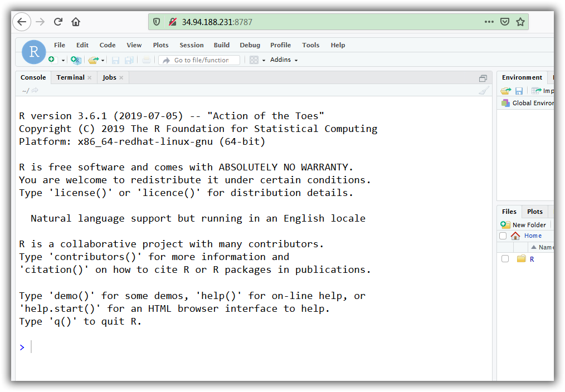This screenshot has height=392, width=565.
Task: Click the browser Back arrow button
Action: 22,22
